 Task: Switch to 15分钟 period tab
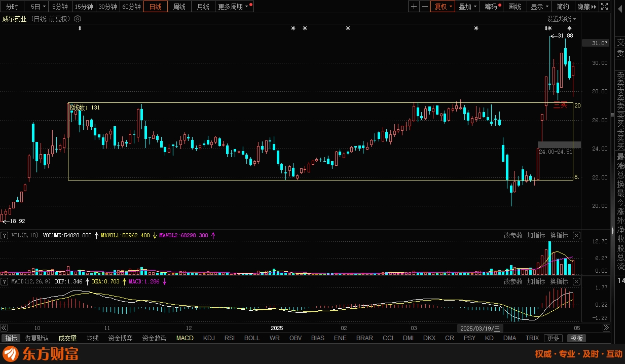tap(84, 7)
